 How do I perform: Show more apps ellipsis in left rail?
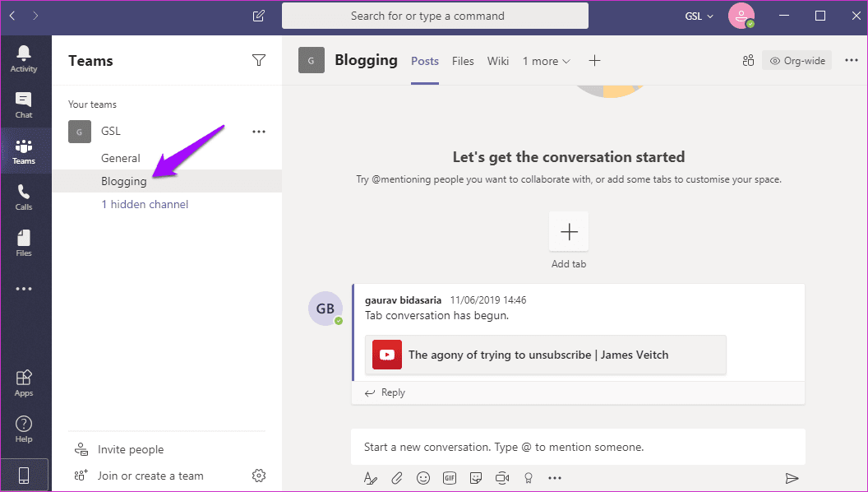24,289
